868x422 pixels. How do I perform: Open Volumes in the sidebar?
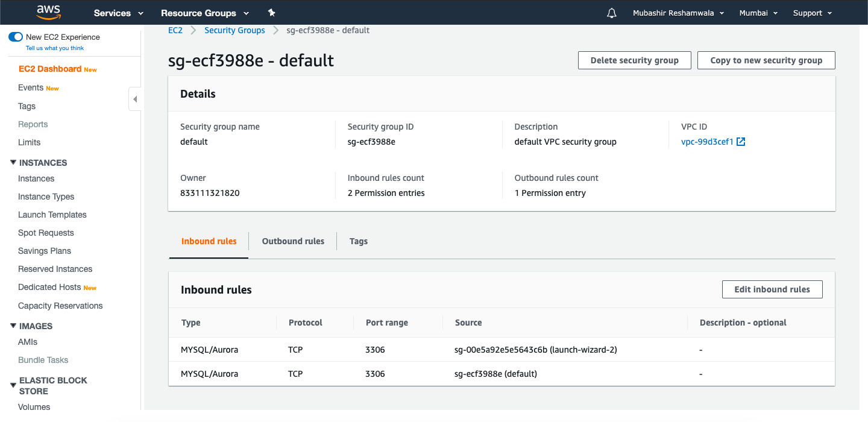(34, 406)
